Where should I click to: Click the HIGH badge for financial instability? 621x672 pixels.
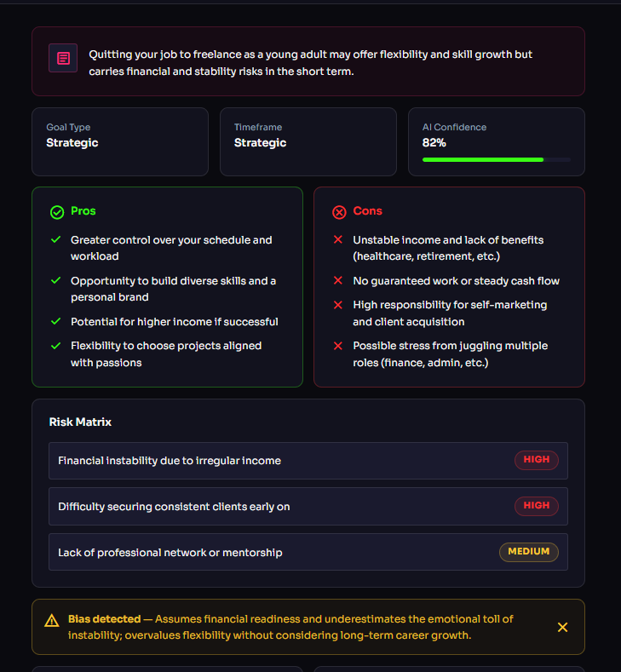[x=536, y=460]
